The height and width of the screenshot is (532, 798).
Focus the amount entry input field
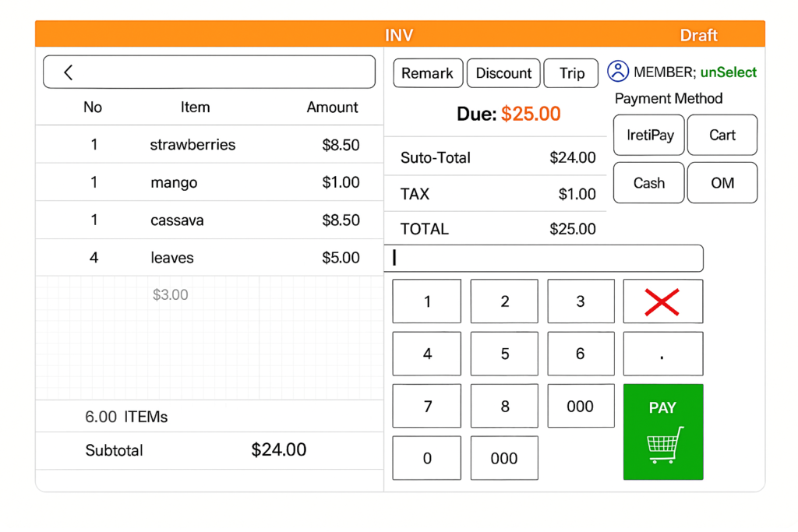click(544, 259)
